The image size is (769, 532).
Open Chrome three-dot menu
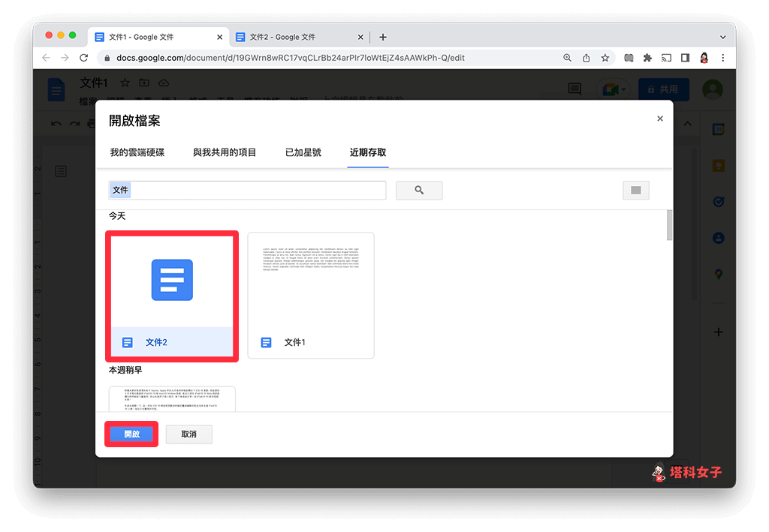723,58
